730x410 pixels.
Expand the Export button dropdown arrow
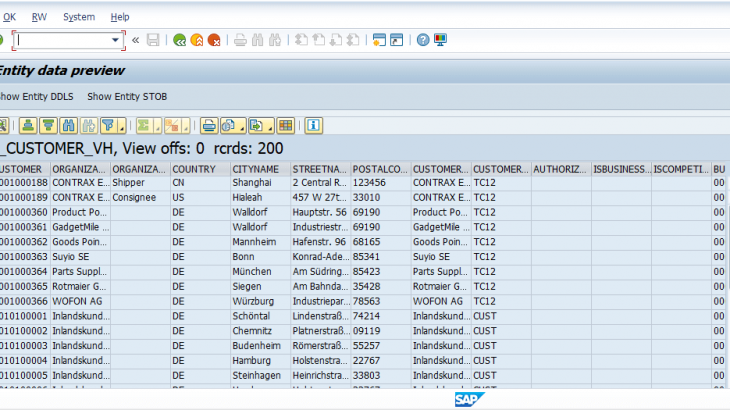click(270, 126)
